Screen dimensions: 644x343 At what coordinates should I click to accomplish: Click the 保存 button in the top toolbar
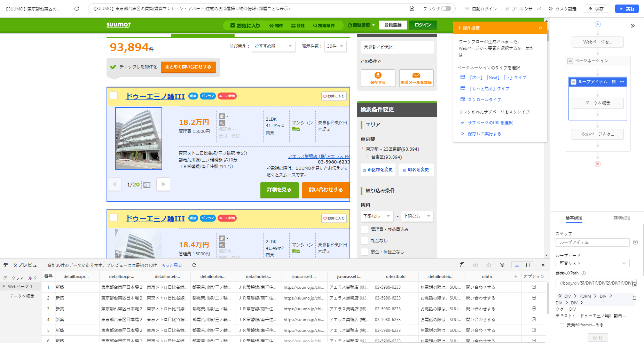(596, 9)
